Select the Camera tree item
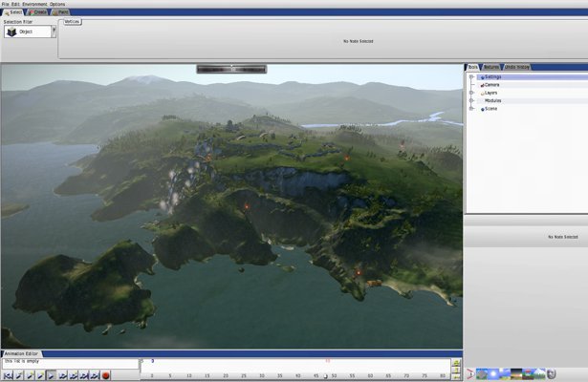The height and width of the screenshot is (382, 588). pos(492,85)
